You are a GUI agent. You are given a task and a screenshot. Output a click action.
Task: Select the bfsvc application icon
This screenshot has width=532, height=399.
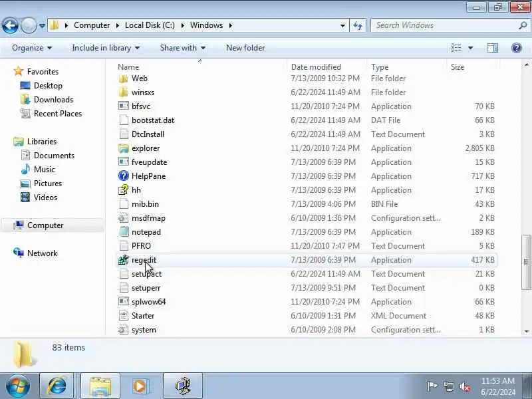coord(124,106)
